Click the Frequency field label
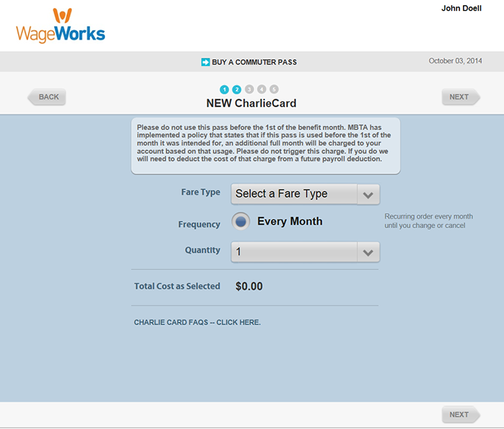 pos(199,225)
